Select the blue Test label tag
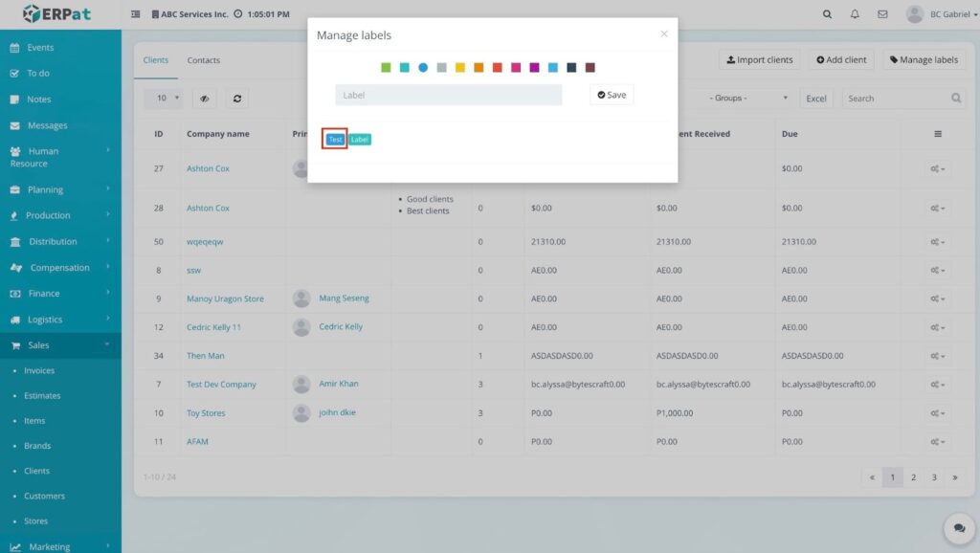The height and width of the screenshot is (553, 980). click(334, 140)
